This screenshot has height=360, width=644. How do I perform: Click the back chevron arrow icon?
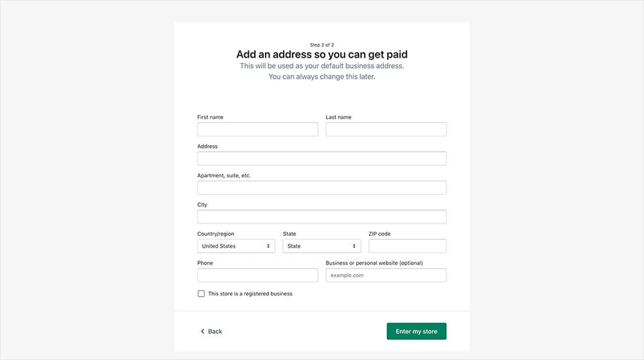point(203,331)
